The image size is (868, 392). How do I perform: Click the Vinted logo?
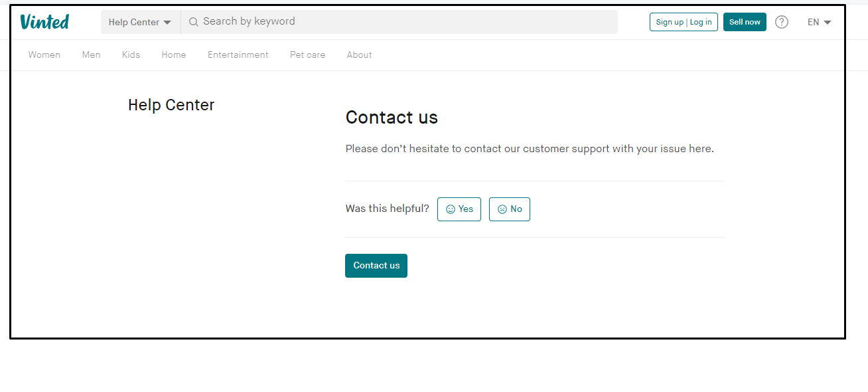coord(44,21)
